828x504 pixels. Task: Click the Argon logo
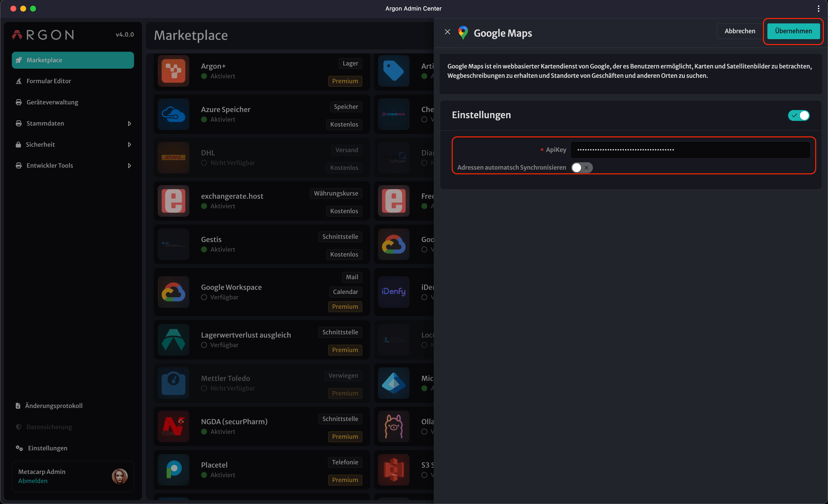click(43, 35)
